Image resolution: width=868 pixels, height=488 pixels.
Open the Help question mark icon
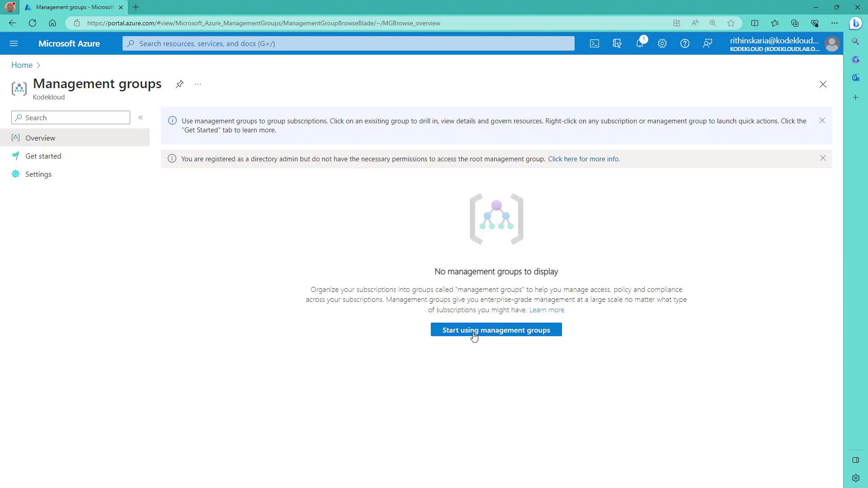click(x=685, y=43)
